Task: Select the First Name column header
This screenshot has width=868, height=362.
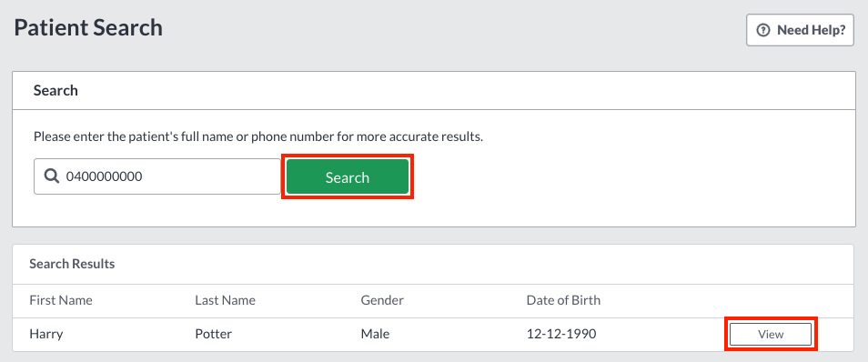Action: [x=61, y=300]
